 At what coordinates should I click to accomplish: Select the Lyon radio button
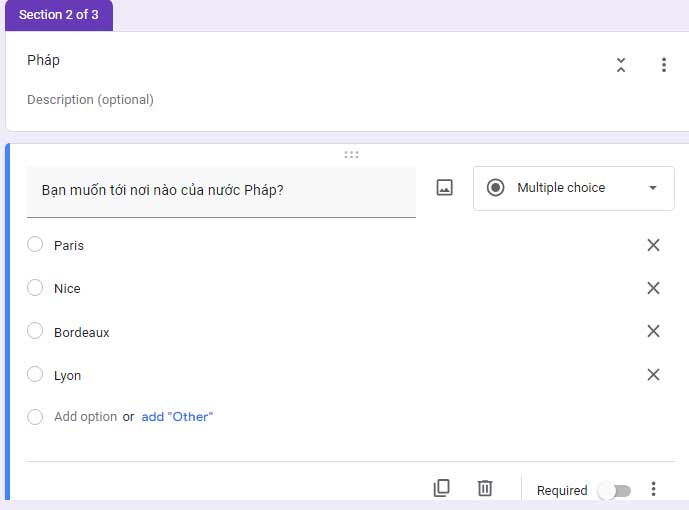[x=35, y=375]
